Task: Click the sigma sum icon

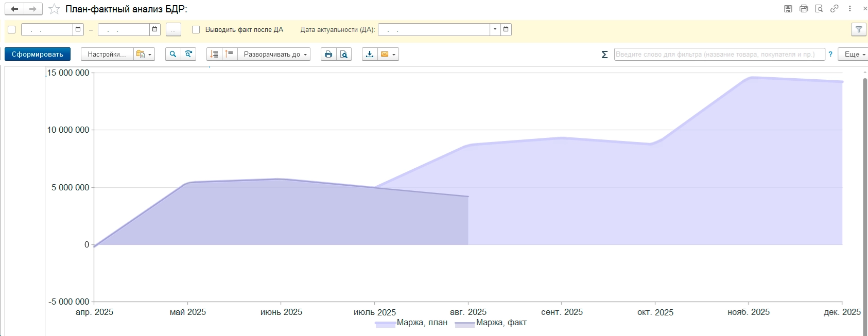Action: click(x=604, y=55)
